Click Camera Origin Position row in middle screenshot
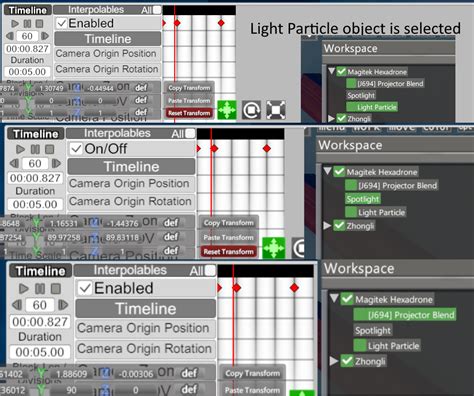This screenshot has height=396, width=474. click(x=131, y=184)
